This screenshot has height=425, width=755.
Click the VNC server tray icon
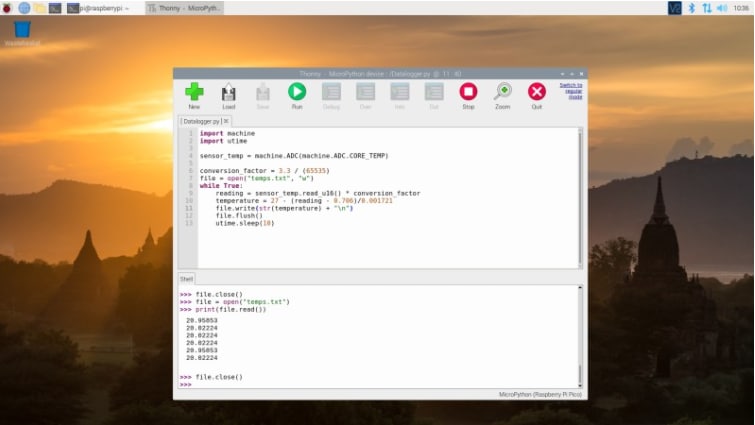tap(675, 8)
